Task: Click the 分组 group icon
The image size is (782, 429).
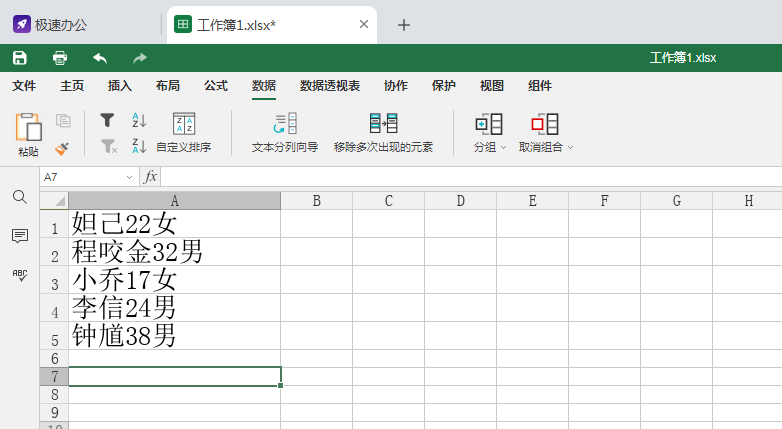Action: (489, 124)
